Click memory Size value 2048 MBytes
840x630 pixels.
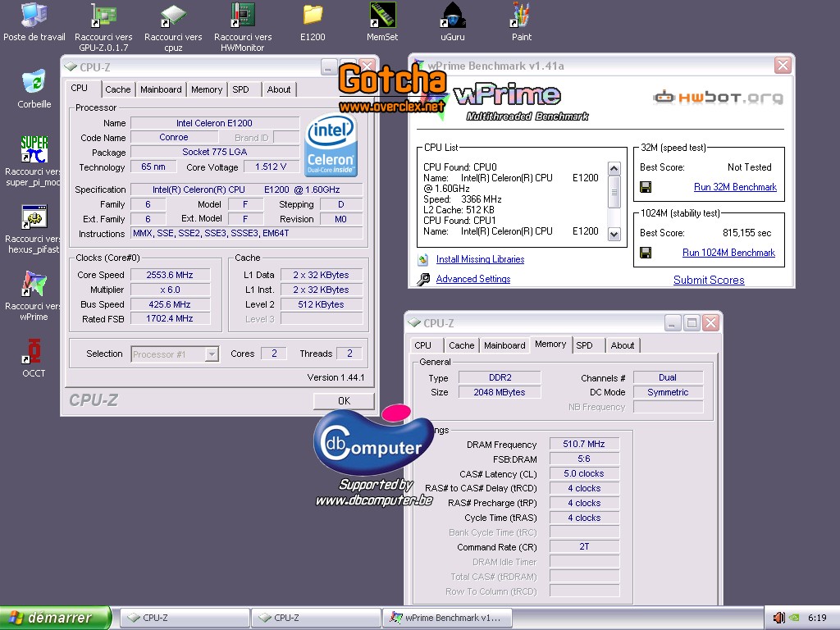tap(500, 392)
